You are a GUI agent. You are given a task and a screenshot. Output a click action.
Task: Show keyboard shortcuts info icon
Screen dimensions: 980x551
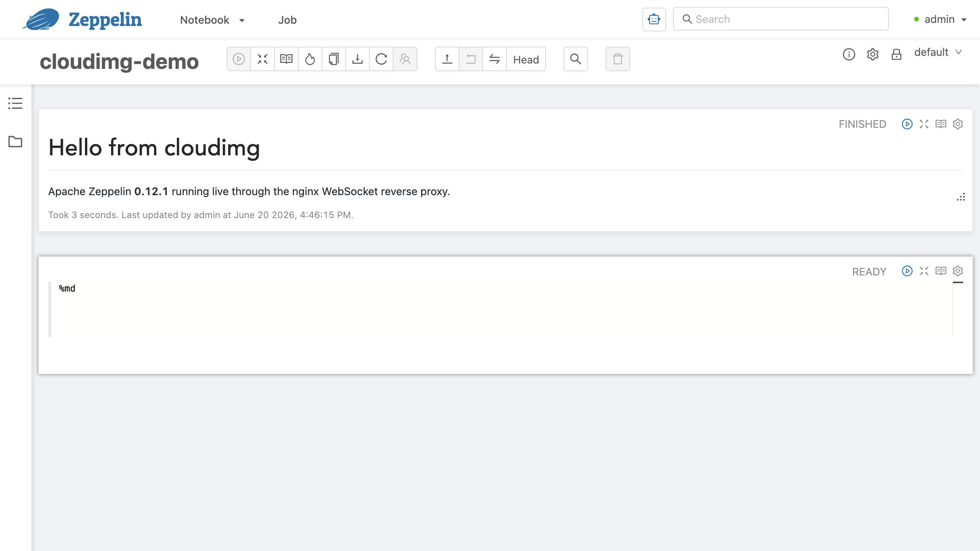(849, 54)
